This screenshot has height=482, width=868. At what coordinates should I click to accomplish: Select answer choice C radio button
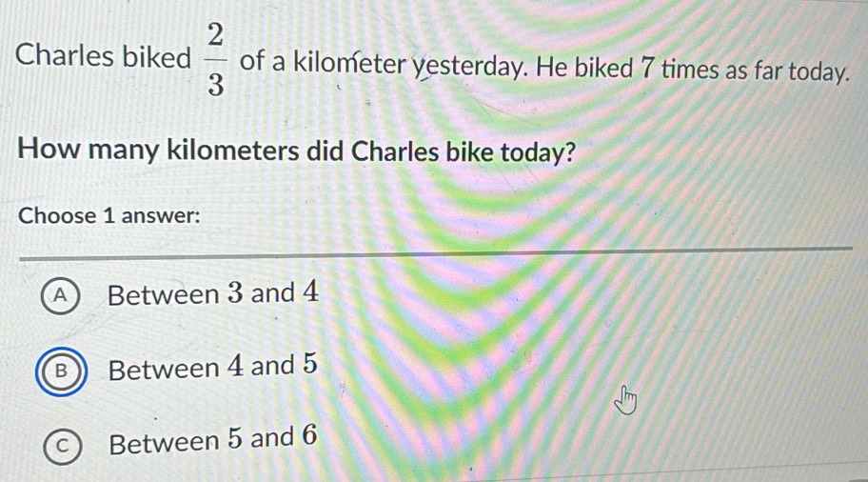(x=60, y=443)
